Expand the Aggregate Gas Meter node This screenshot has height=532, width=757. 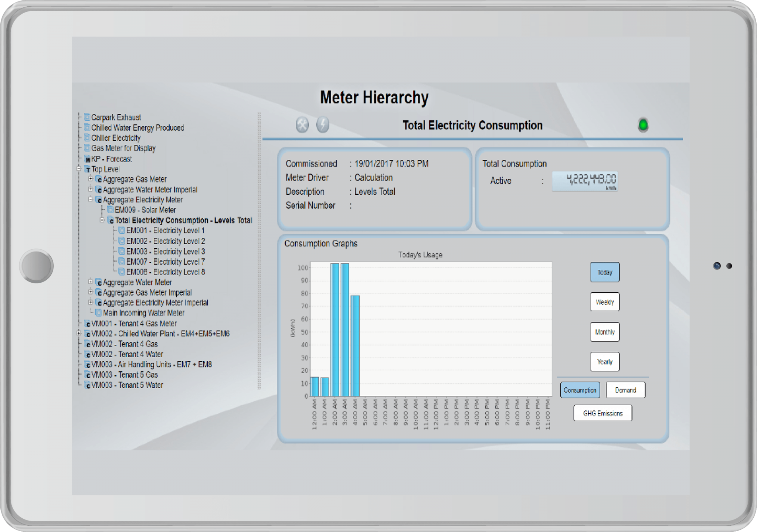click(x=91, y=179)
